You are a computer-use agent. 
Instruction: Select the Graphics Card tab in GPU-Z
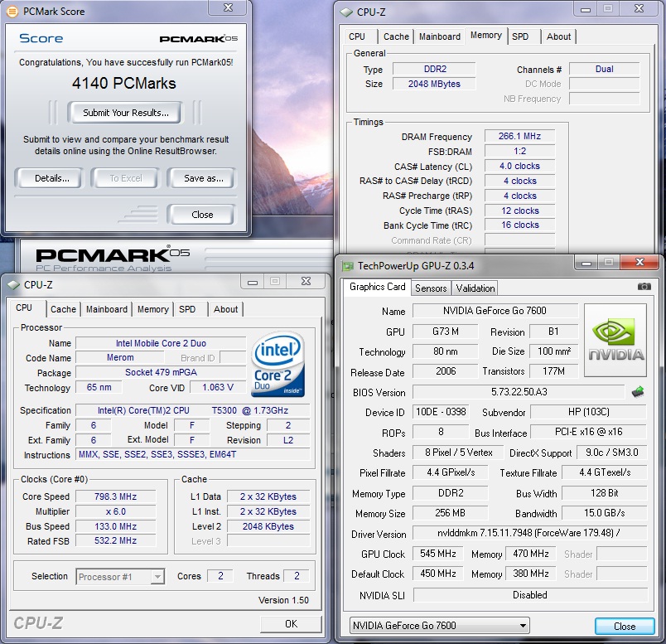[x=377, y=287]
